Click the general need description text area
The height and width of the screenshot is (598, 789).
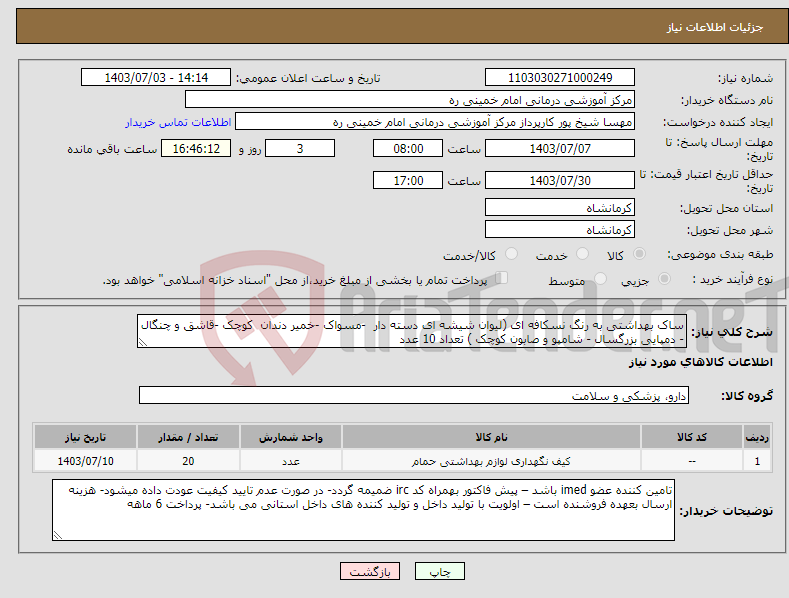pyautogui.click(x=412, y=331)
